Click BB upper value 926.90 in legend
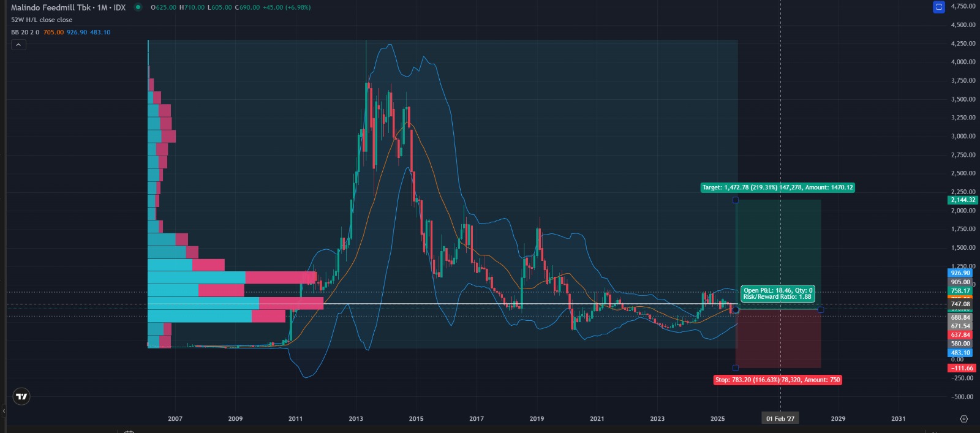Screen dimensions: 980x433 (77, 32)
